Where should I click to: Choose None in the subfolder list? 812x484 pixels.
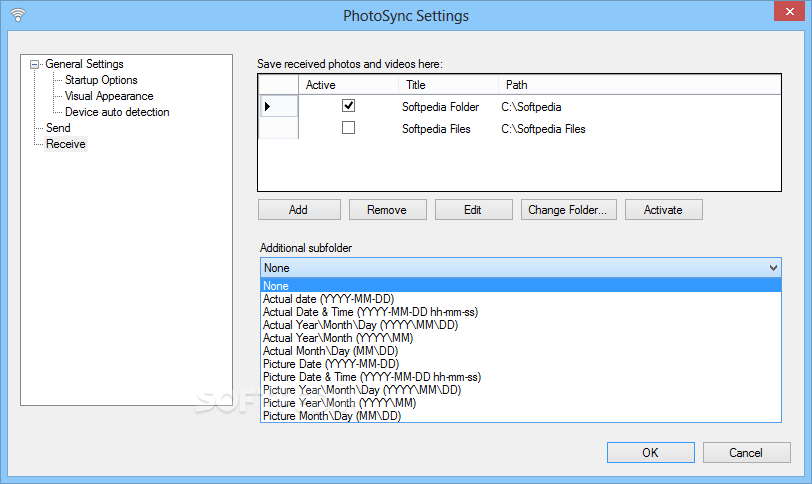tap(520, 286)
